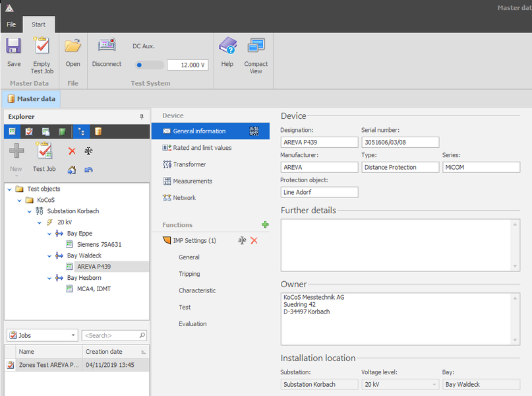Open Rated and limit values section
This screenshot has width=532, height=396.
(x=202, y=148)
